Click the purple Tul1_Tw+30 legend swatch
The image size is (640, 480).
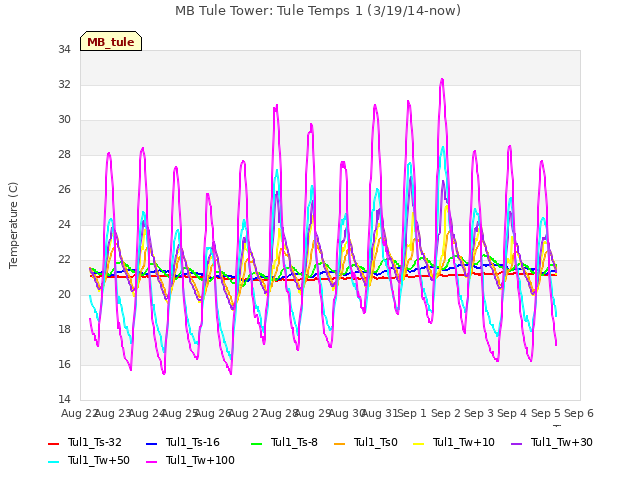point(517,444)
